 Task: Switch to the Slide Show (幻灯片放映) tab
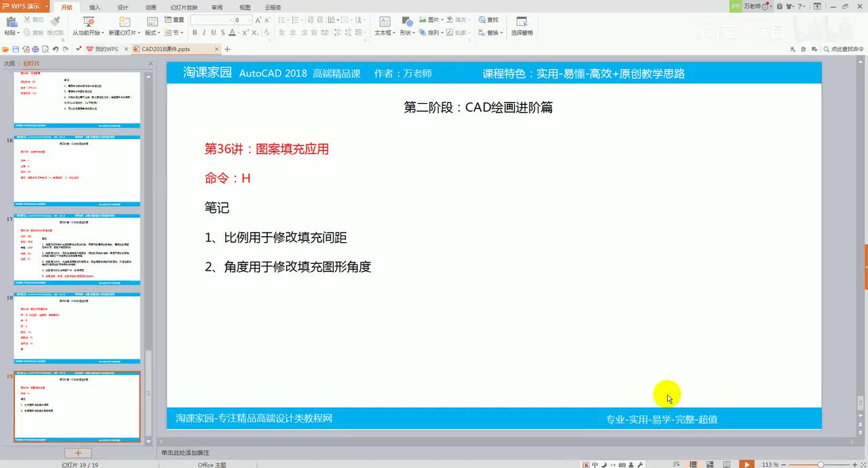coord(184,7)
